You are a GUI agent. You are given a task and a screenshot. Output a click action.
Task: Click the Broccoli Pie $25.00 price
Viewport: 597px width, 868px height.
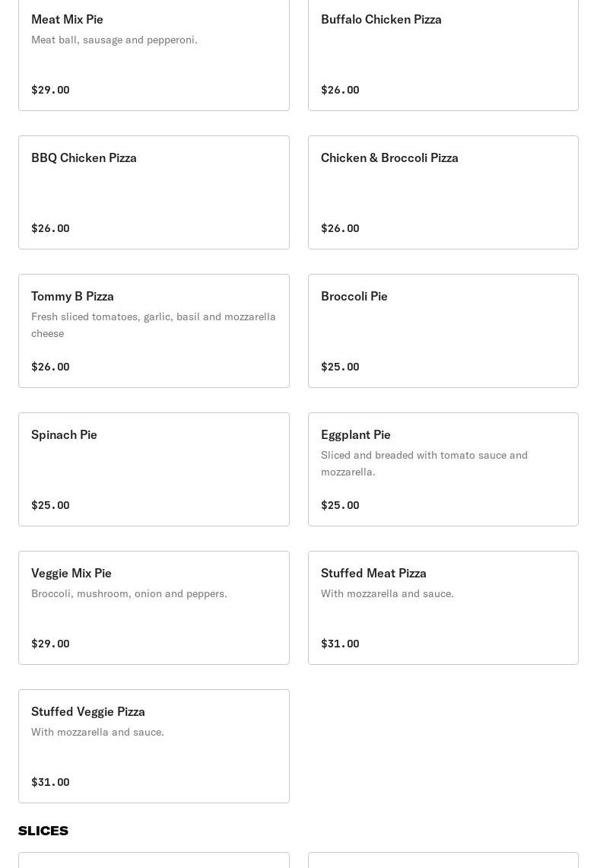point(340,367)
